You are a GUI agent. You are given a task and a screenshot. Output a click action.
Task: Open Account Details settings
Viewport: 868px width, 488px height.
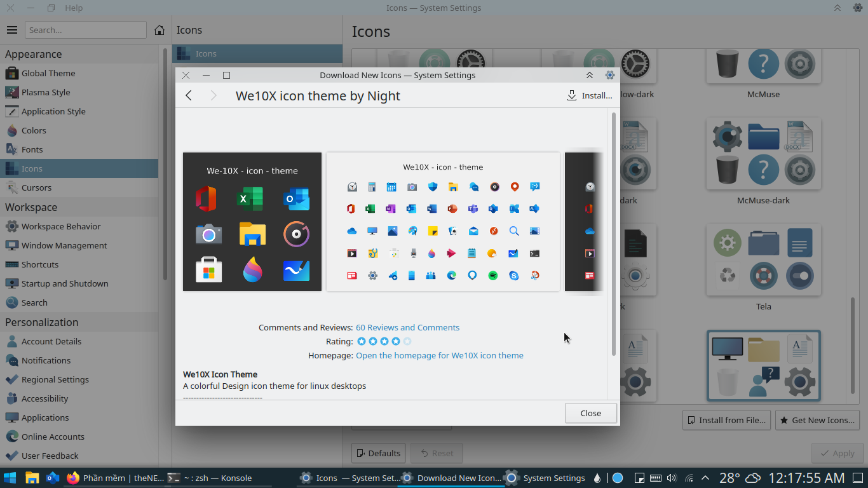79,341
